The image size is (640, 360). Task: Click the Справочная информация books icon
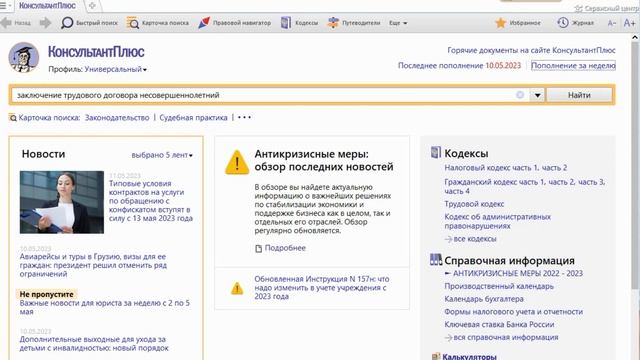[436, 260]
